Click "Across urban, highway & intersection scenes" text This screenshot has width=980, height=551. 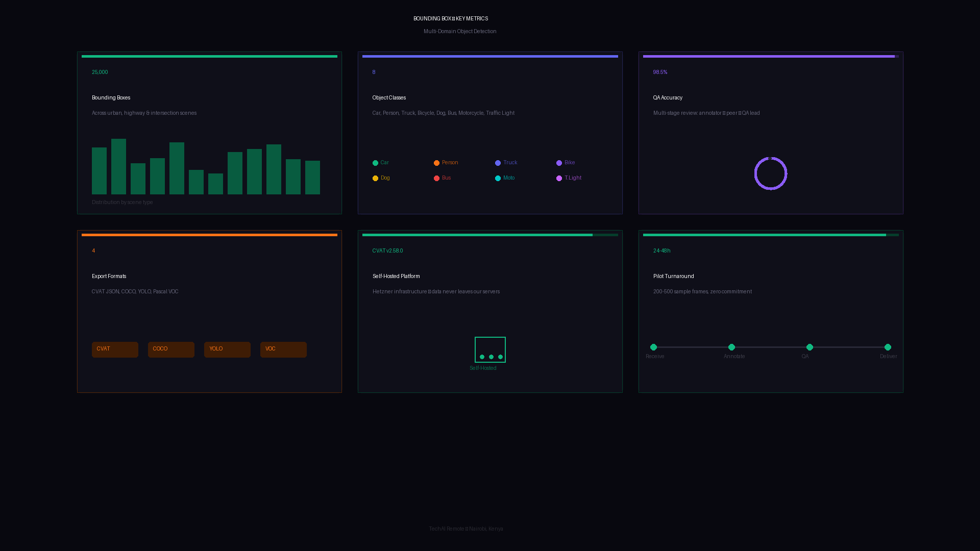point(144,113)
